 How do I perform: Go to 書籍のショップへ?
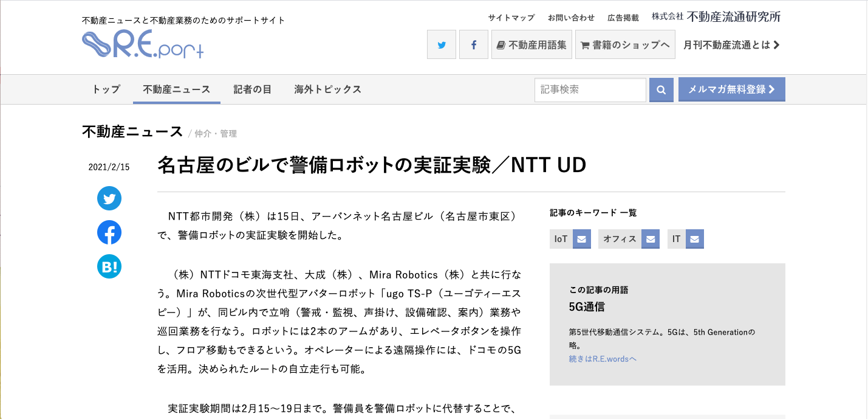click(x=625, y=44)
